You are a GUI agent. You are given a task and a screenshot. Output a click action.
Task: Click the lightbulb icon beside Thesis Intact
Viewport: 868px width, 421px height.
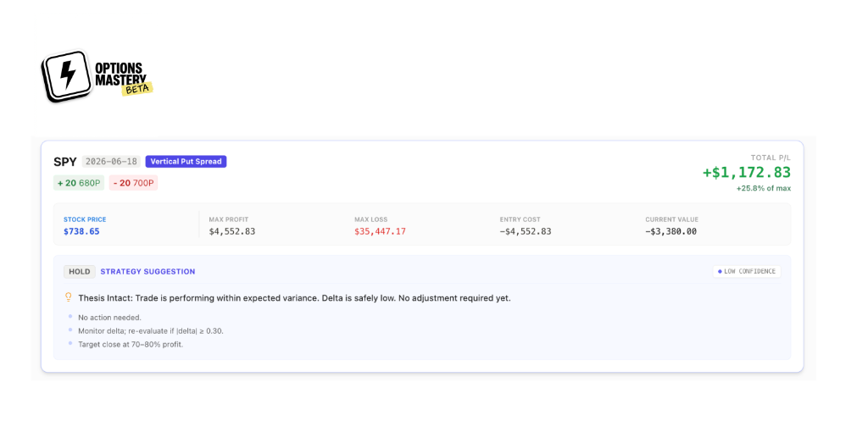click(x=69, y=297)
